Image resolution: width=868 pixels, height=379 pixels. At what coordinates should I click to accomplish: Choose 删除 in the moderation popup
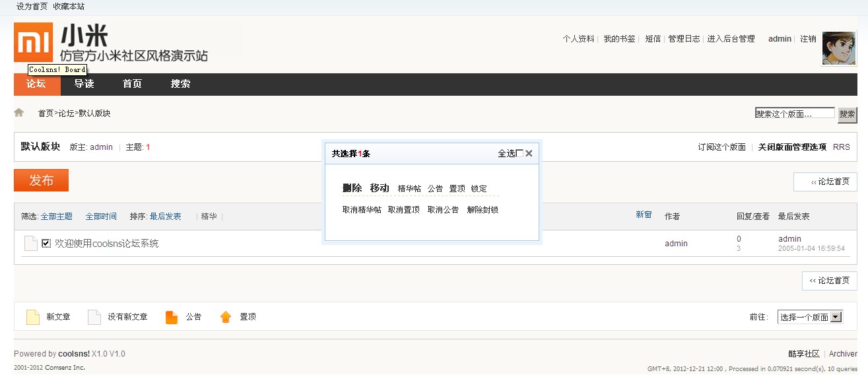(352, 188)
